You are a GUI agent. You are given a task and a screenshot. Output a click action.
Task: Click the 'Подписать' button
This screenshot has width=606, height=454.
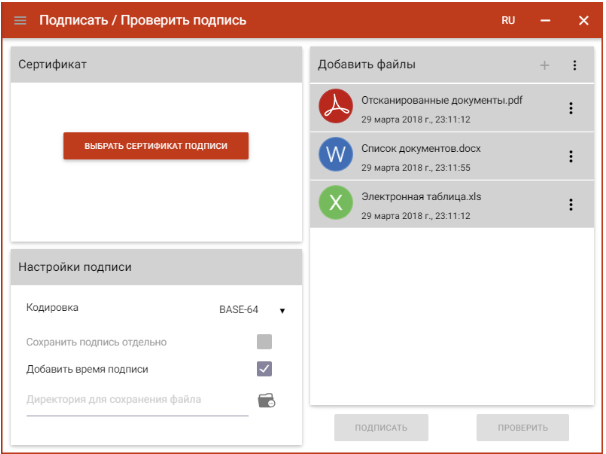pyautogui.click(x=381, y=428)
